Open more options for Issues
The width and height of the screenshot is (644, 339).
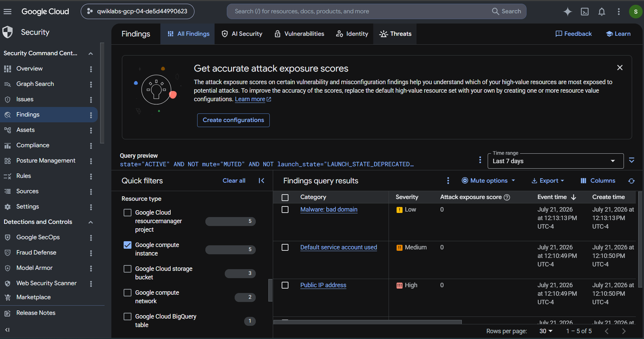coord(91,99)
